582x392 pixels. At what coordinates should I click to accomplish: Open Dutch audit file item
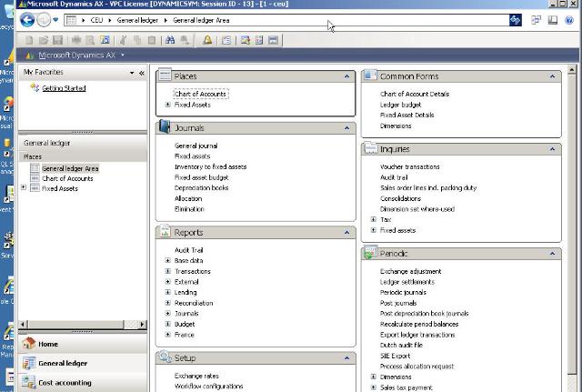pyautogui.click(x=401, y=345)
